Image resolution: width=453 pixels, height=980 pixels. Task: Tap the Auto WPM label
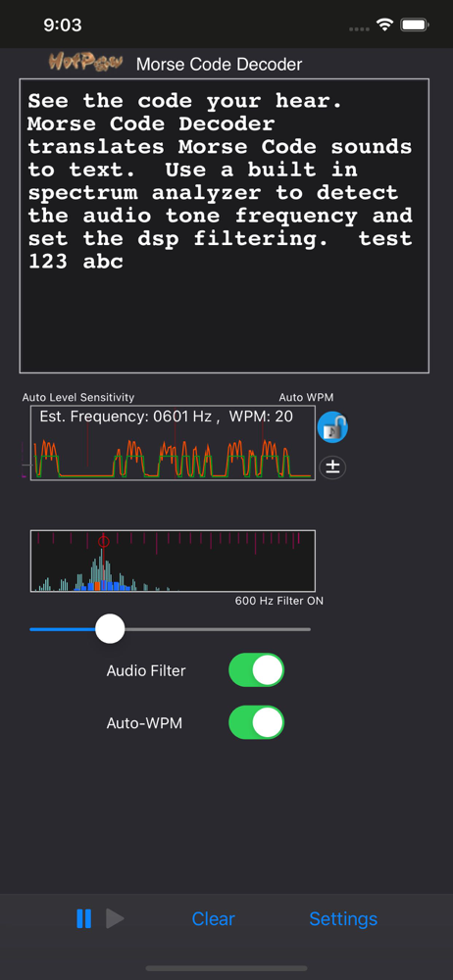click(x=306, y=397)
